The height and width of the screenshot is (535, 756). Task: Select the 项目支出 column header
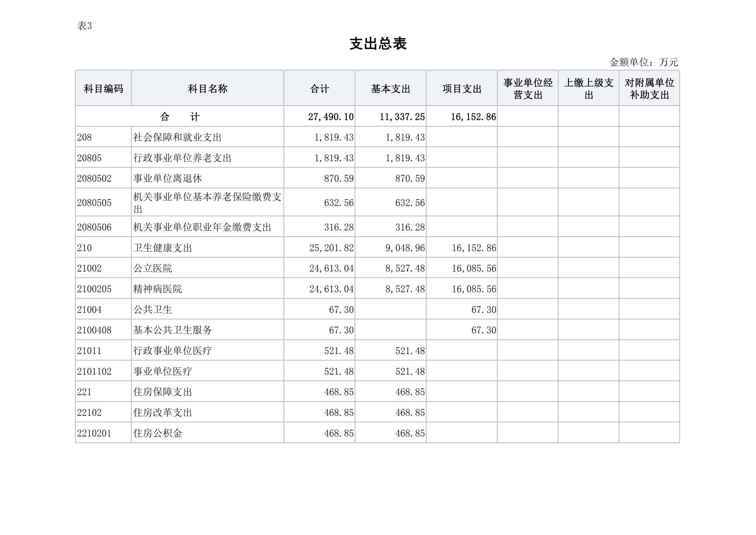[x=462, y=88]
